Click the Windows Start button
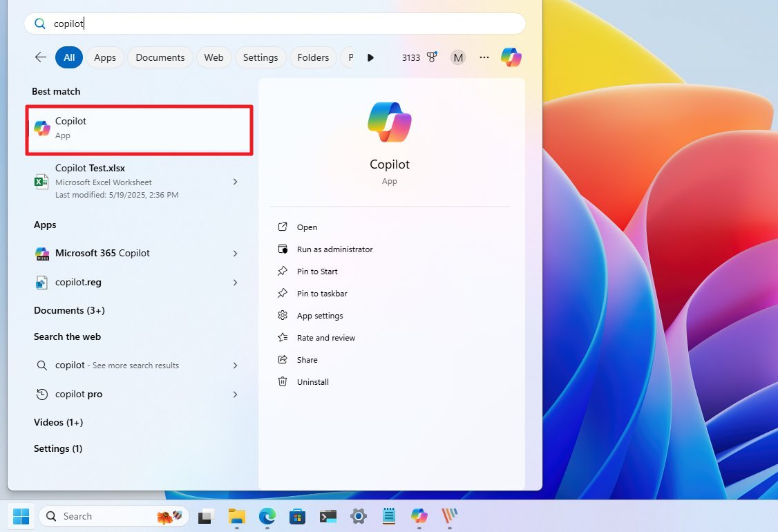 tap(21, 516)
